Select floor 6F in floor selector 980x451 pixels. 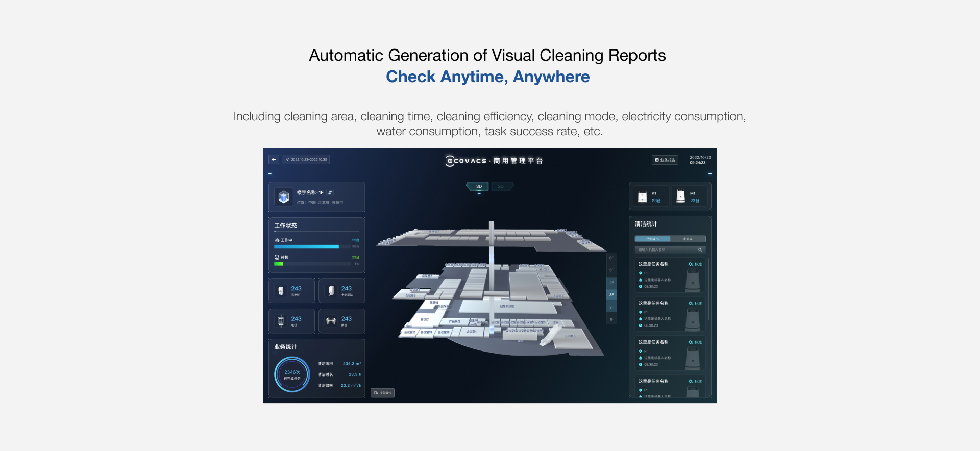[611, 258]
